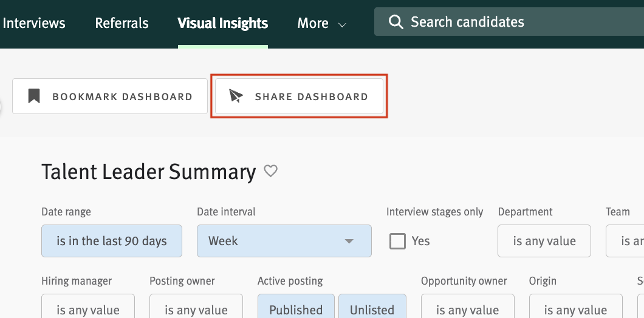Image resolution: width=644 pixels, height=318 pixels.
Task: Open the Date range filter 'is in the last 90 days'
Action: [112, 241]
